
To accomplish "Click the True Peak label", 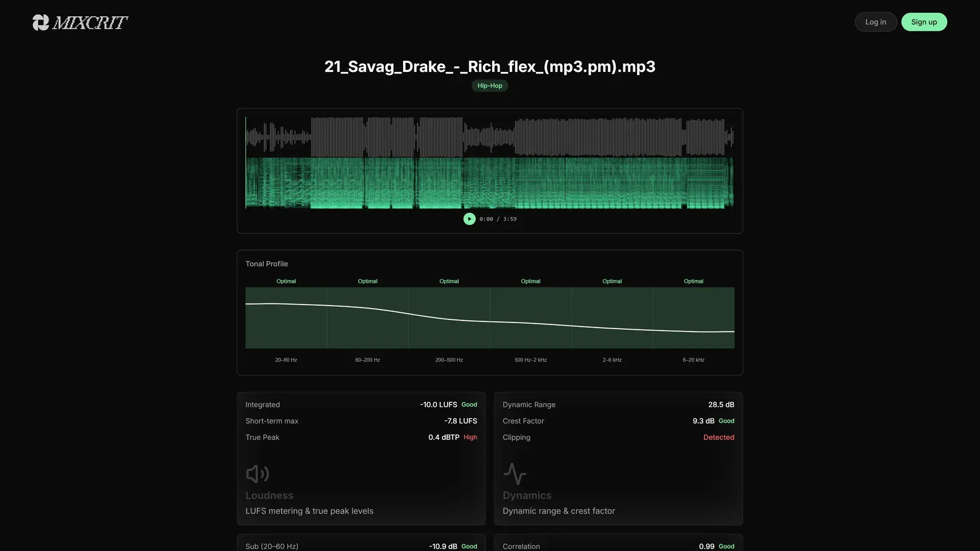I will [262, 437].
